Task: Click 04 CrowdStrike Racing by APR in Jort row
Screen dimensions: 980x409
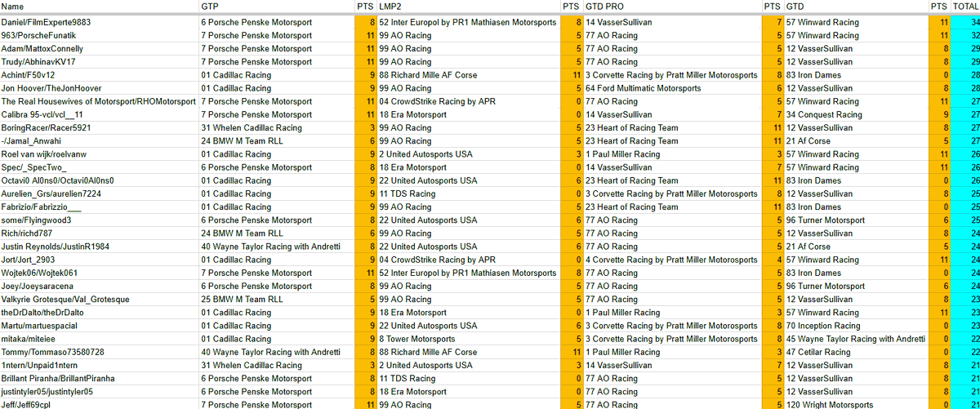Action: (x=469, y=260)
